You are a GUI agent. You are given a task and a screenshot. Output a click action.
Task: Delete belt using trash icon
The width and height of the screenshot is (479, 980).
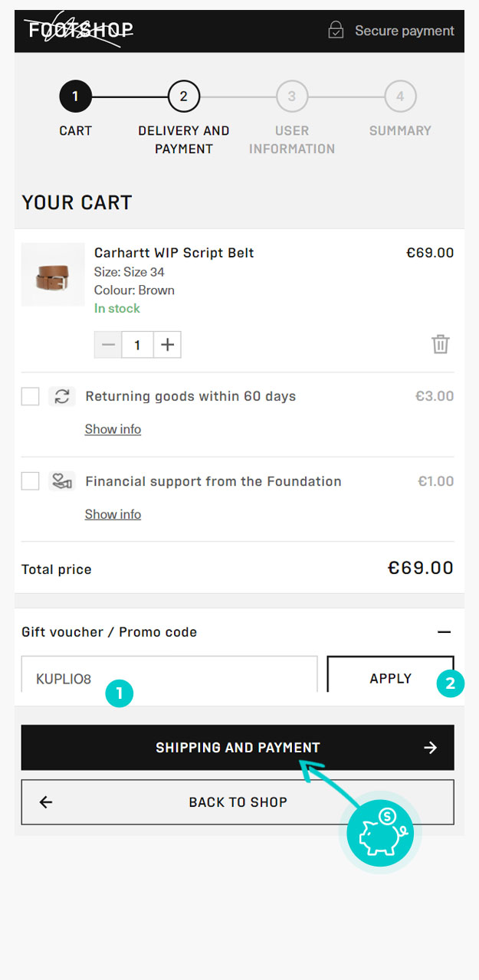(x=440, y=344)
